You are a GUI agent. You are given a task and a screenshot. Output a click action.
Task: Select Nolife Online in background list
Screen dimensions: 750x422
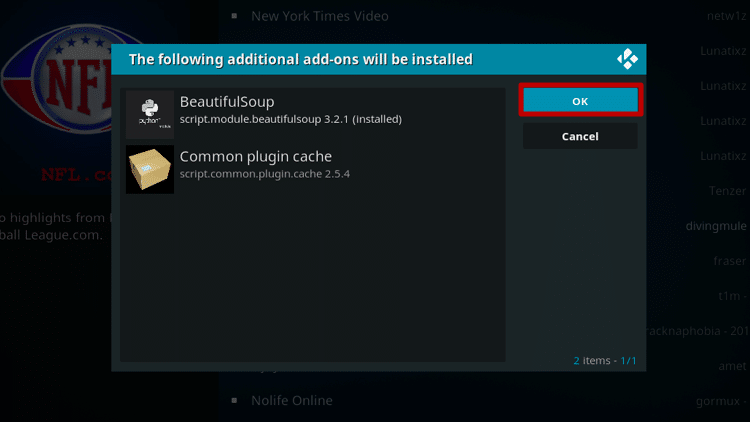pyautogui.click(x=292, y=400)
